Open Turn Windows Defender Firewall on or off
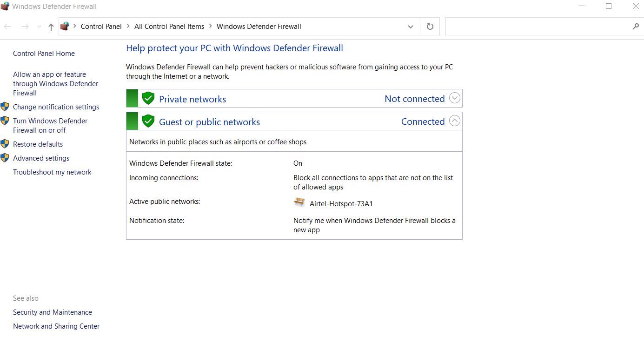This screenshot has height=337, width=644. click(50, 126)
